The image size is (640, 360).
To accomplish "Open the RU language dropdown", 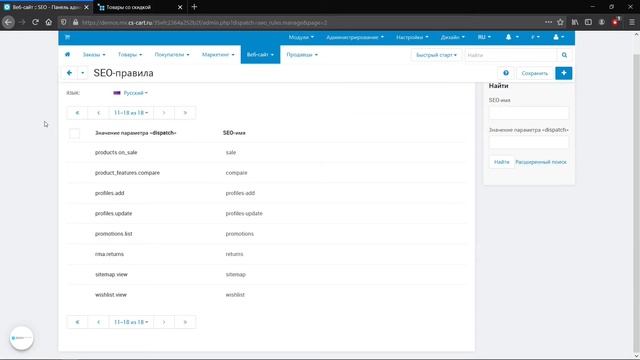I will 484,37.
